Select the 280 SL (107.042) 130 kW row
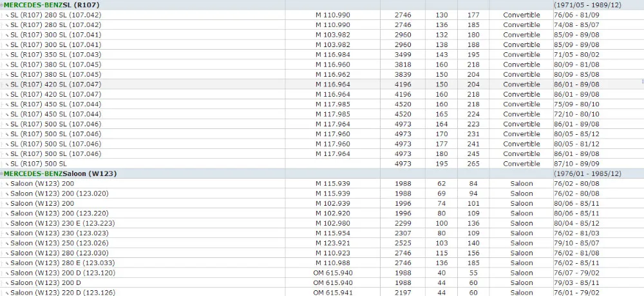This screenshot has width=644, height=296. point(322,15)
